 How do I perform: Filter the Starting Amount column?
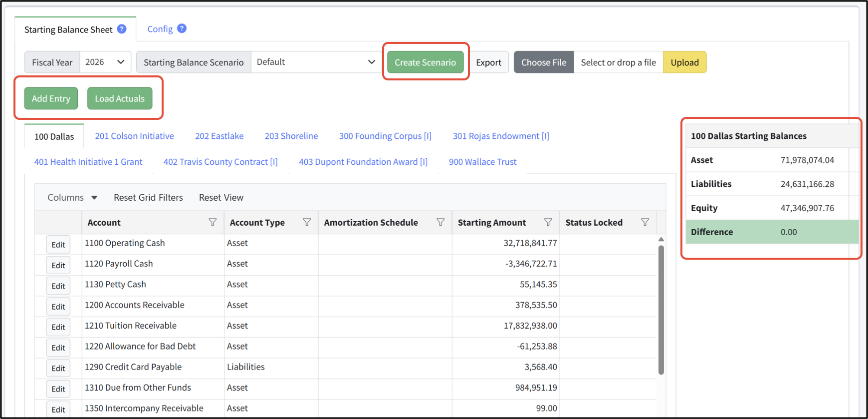click(548, 222)
